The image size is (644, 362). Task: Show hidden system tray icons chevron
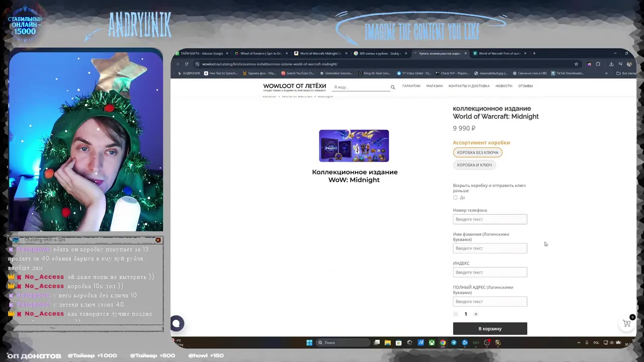[579, 342]
